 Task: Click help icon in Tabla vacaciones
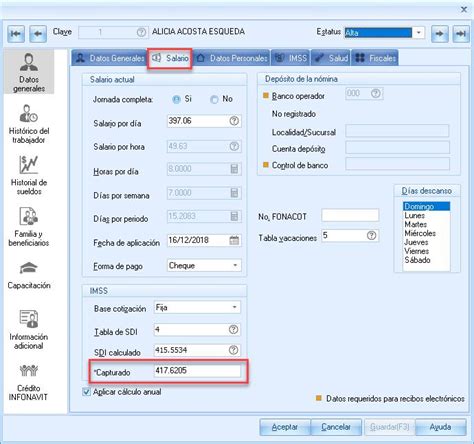372,235
